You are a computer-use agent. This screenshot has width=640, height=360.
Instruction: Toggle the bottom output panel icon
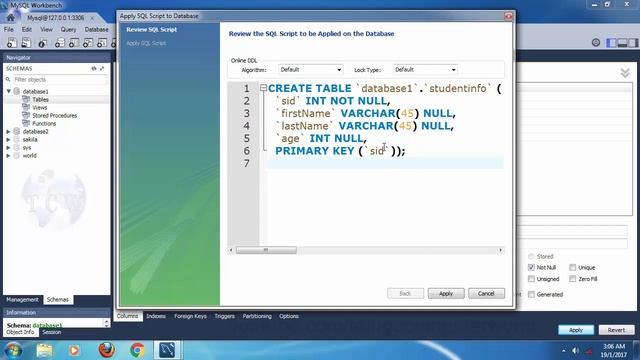[622, 43]
